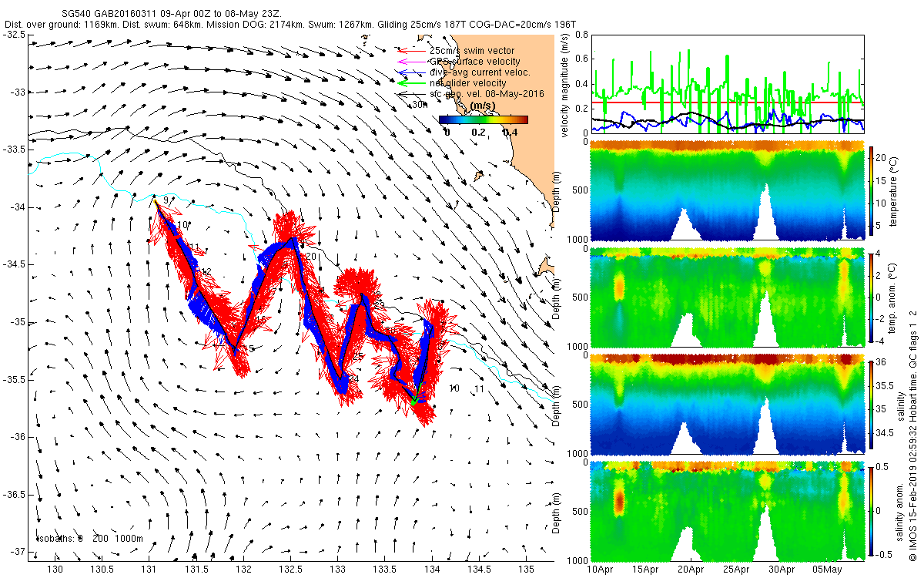Viewport: 924px width, 578px height.
Task: Click the '05May' date tick label
Action: click(x=827, y=570)
